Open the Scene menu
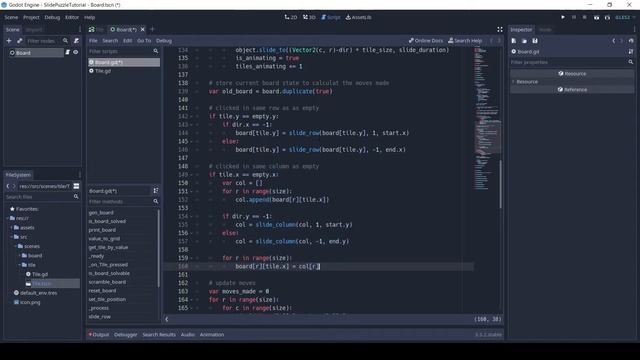The height and width of the screenshot is (360, 640). point(11,17)
